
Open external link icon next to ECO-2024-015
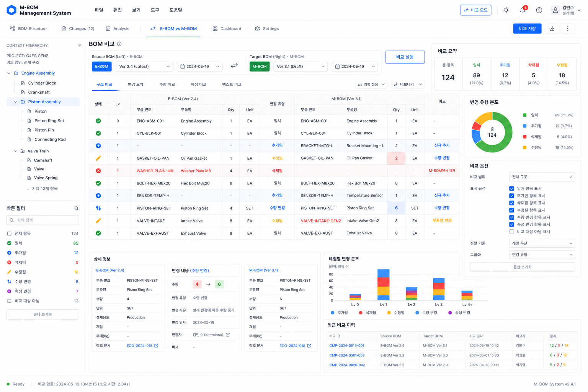pos(156,346)
